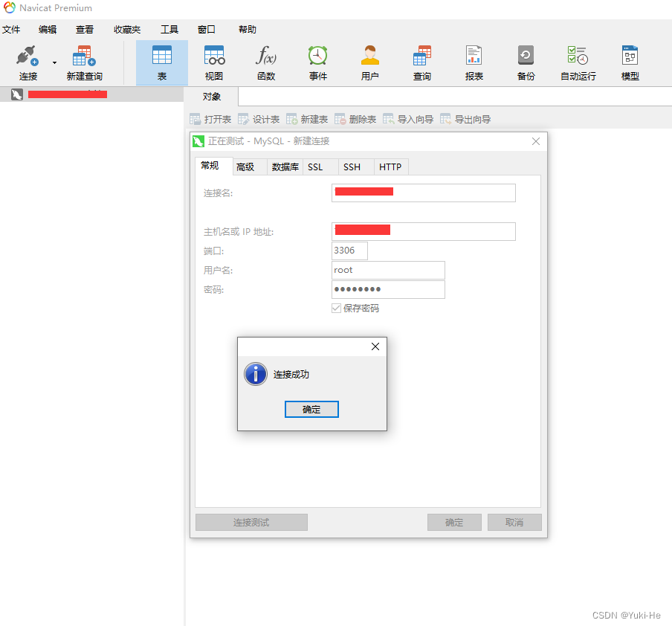Click 确定 in the 连接成功 message box
The image size is (672, 626).
tap(311, 410)
